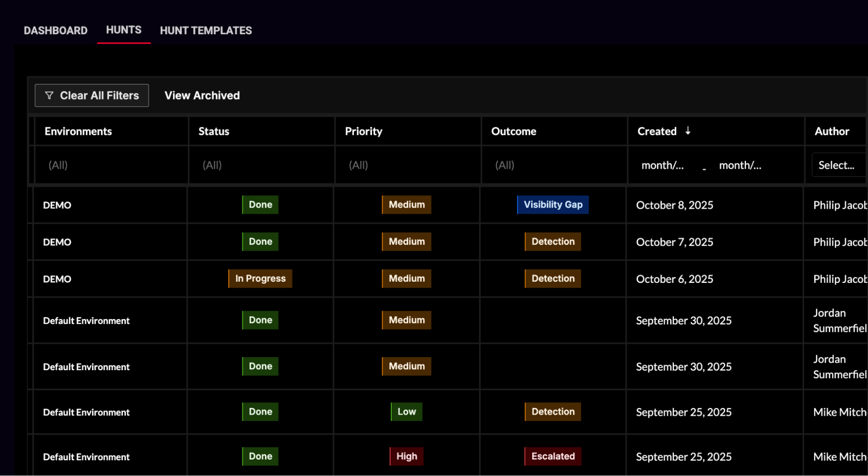Click the funnel icon in Clear All Filters
The height and width of the screenshot is (476, 868).
coord(49,95)
